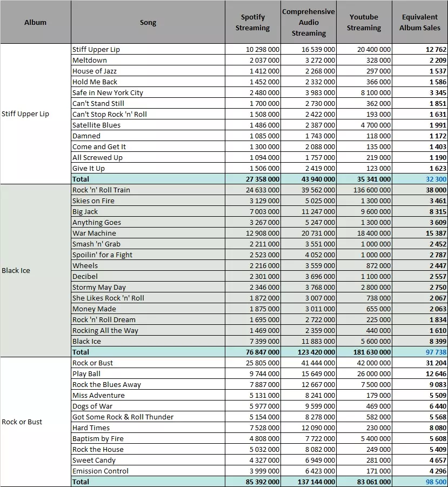Click the Youtube Streaming header cell
Image resolution: width=448 pixels, height=487 pixels.
coord(364,22)
